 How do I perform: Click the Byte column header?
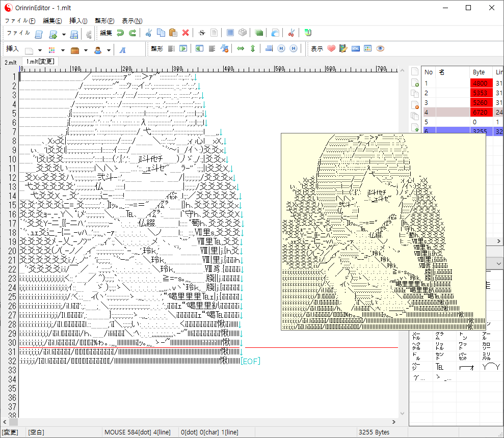pyautogui.click(x=479, y=72)
